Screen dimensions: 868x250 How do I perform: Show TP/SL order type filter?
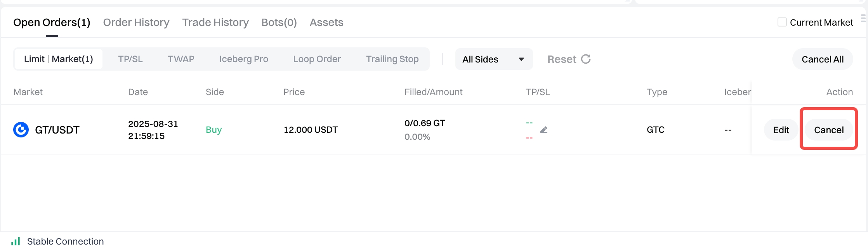(x=130, y=59)
